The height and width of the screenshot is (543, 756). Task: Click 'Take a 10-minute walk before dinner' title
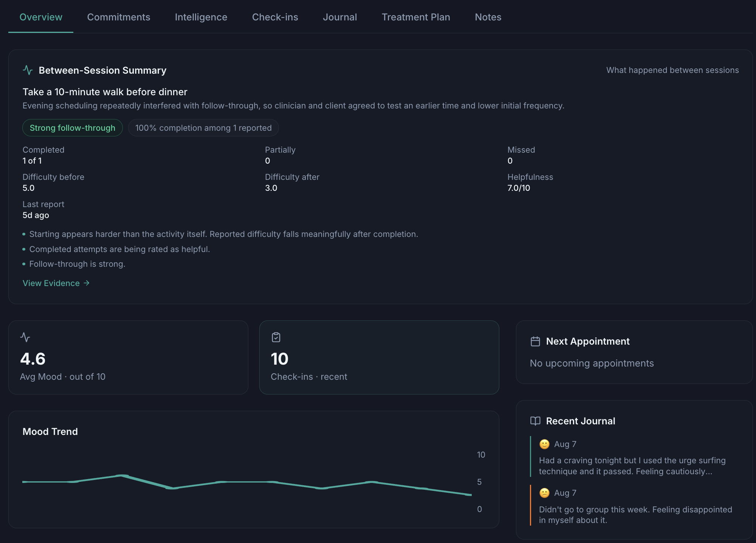click(105, 92)
